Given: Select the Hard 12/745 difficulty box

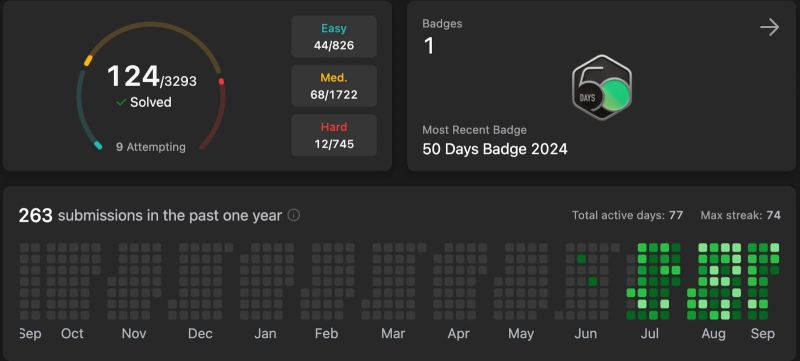Looking at the screenshot, I should (334, 135).
